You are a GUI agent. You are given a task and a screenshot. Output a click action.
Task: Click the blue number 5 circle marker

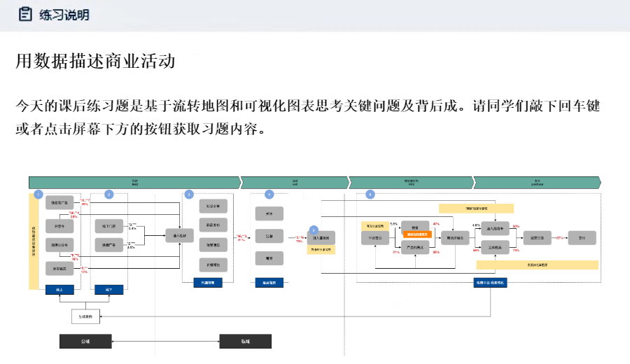(314, 230)
